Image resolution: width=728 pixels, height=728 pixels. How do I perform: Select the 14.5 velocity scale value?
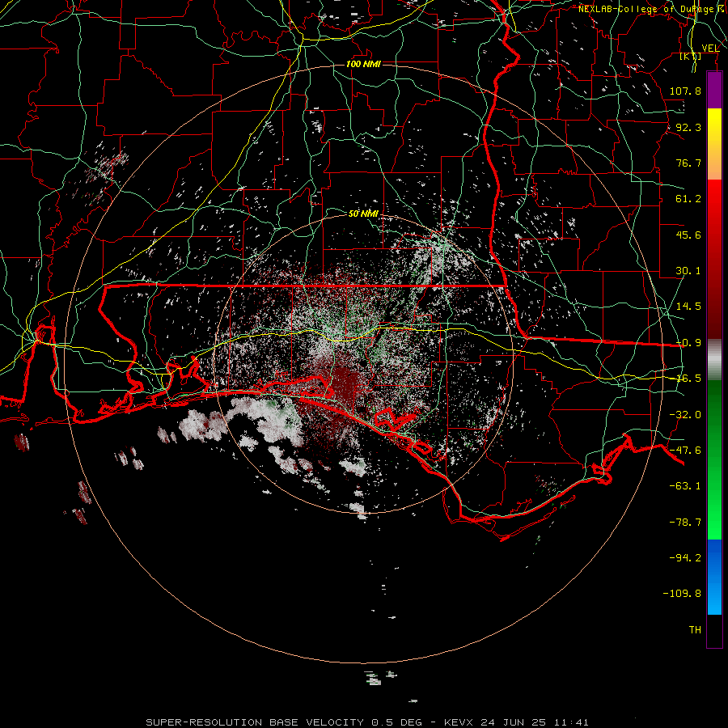pos(688,307)
